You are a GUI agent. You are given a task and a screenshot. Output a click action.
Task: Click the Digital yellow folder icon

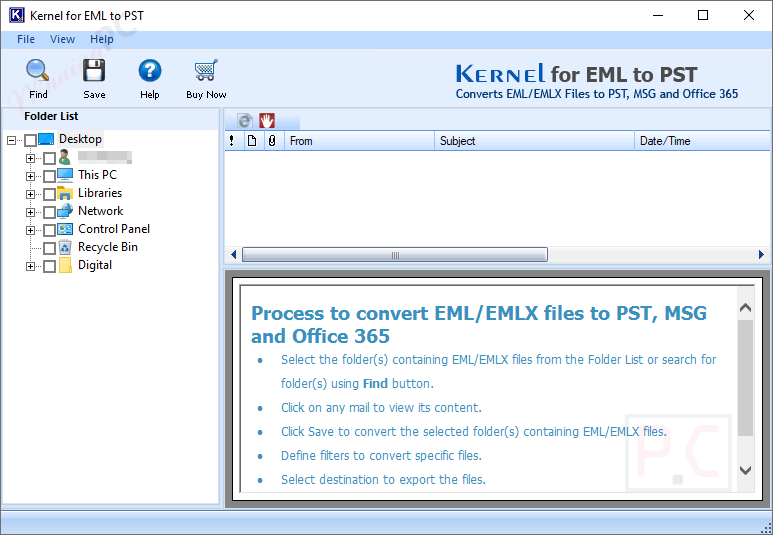point(65,265)
